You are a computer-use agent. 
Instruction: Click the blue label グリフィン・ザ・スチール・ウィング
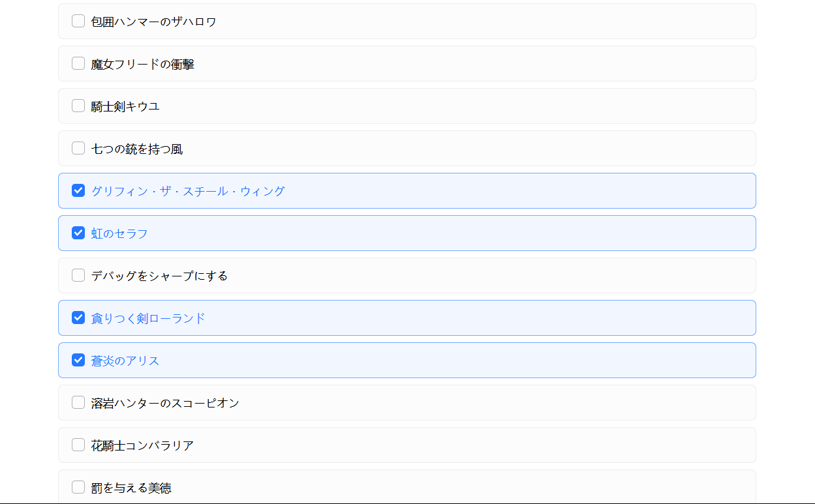(x=188, y=191)
